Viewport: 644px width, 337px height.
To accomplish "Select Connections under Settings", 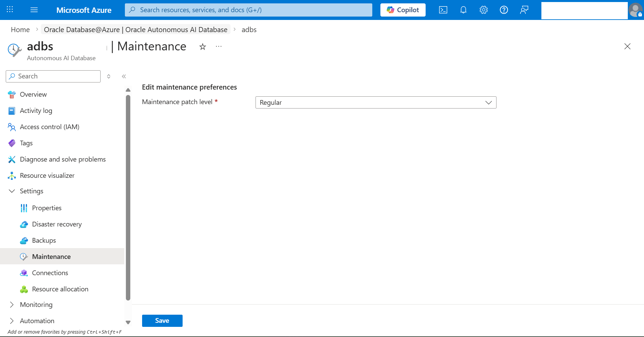I will pyautogui.click(x=50, y=273).
